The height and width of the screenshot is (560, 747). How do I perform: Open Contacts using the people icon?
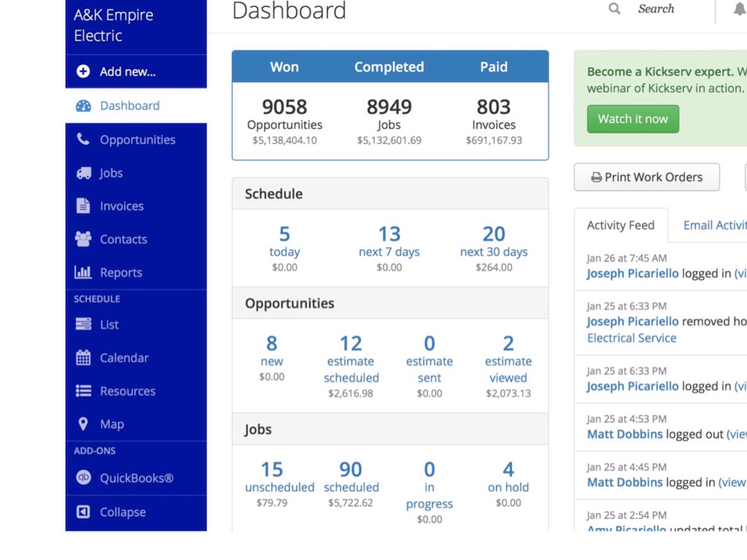coord(83,239)
